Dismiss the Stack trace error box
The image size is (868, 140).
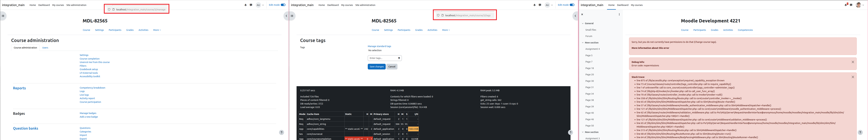853,77
